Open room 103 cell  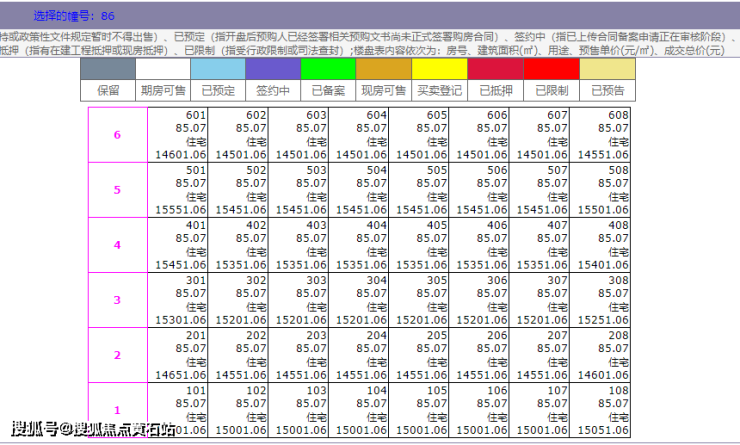298,410
